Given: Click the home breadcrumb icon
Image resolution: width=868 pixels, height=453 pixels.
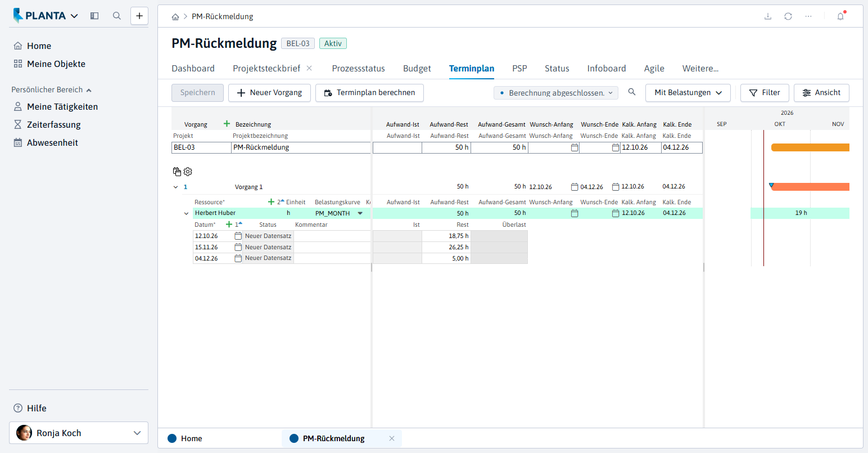Looking at the screenshot, I should [175, 17].
